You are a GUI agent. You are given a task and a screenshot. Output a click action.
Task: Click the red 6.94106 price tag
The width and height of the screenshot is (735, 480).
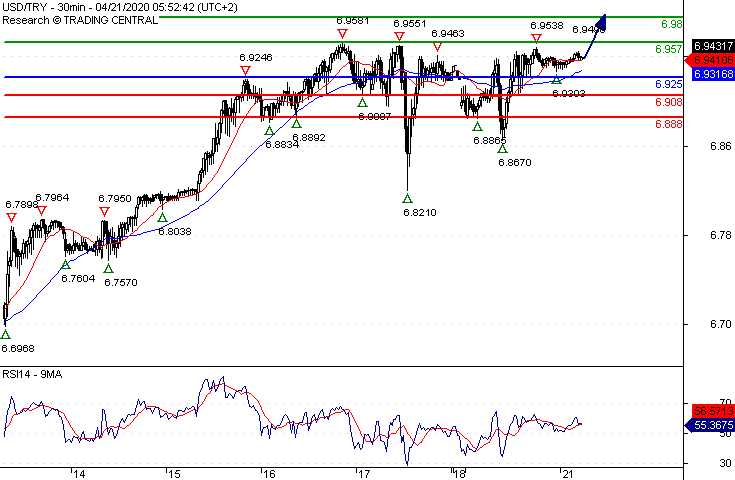(710, 60)
